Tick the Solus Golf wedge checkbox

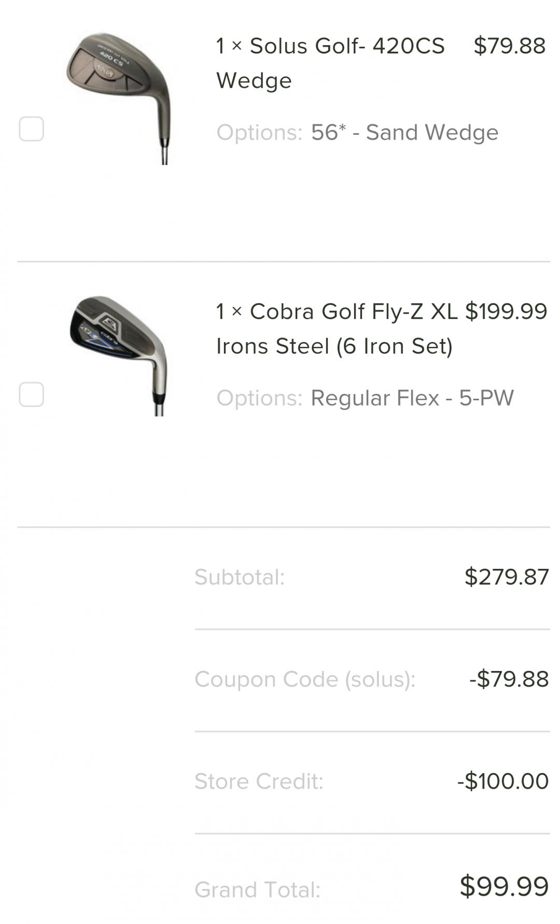pos(31,129)
